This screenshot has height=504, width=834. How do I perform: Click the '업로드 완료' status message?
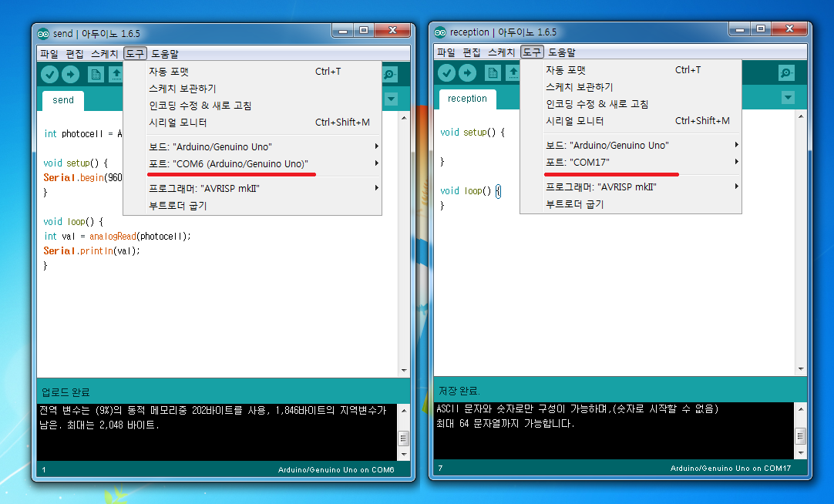pyautogui.click(x=66, y=392)
